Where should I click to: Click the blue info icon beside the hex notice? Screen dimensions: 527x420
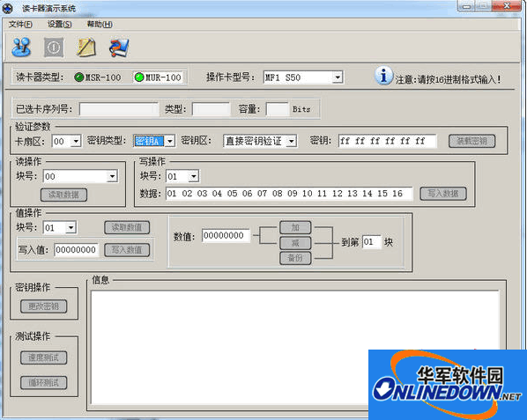[x=383, y=76]
